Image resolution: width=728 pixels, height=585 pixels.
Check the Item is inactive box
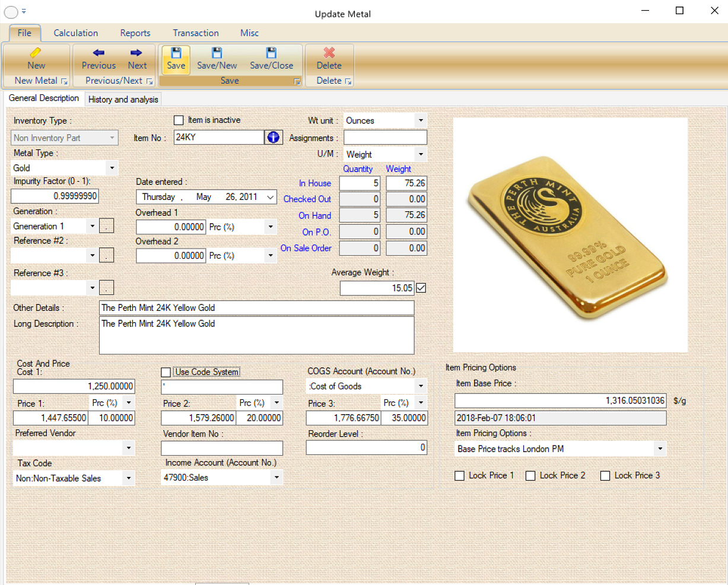179,120
